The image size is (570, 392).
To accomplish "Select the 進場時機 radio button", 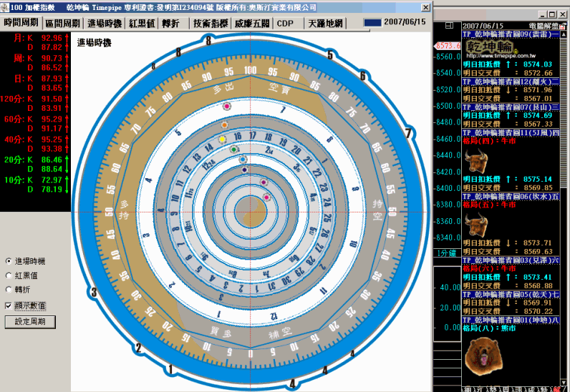I will tap(9, 261).
